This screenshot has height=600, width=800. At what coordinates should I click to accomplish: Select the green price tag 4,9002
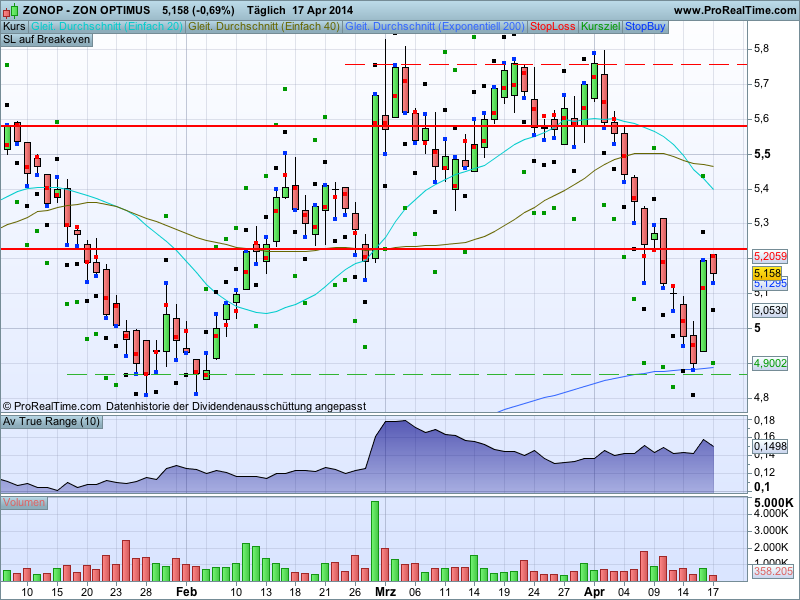(x=770, y=363)
